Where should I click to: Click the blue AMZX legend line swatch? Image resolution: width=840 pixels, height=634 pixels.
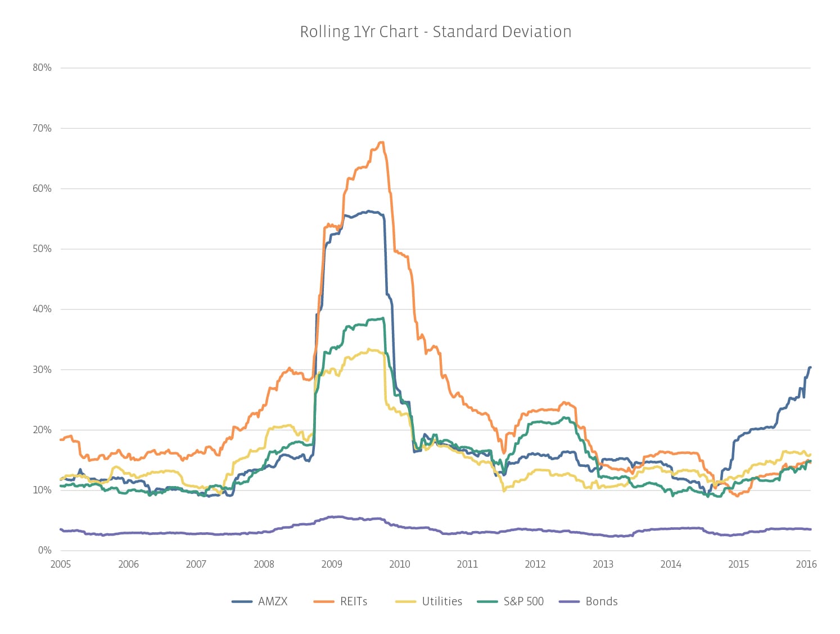(x=242, y=602)
